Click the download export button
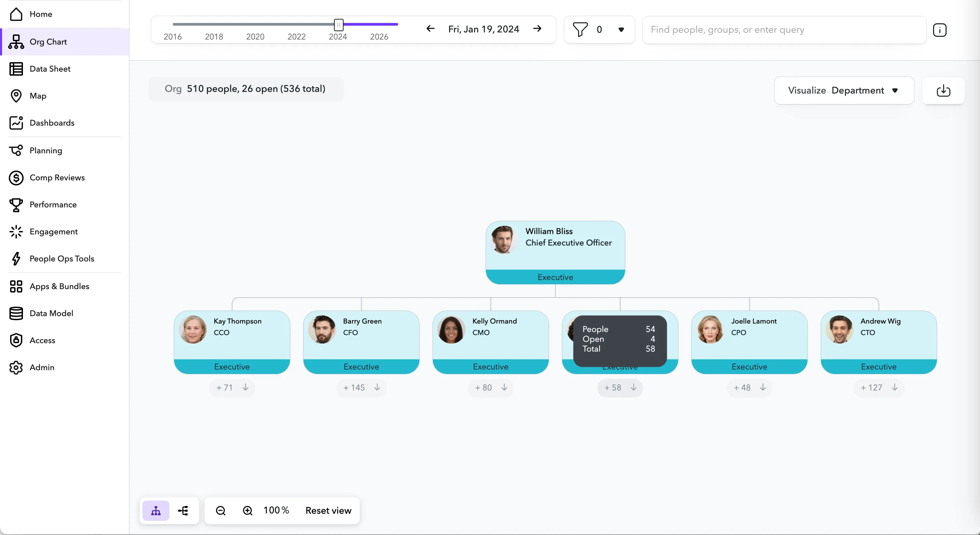 [944, 90]
